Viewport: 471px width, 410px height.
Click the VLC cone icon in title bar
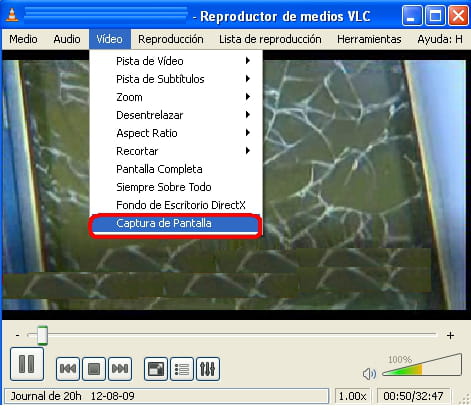pyautogui.click(x=12, y=15)
